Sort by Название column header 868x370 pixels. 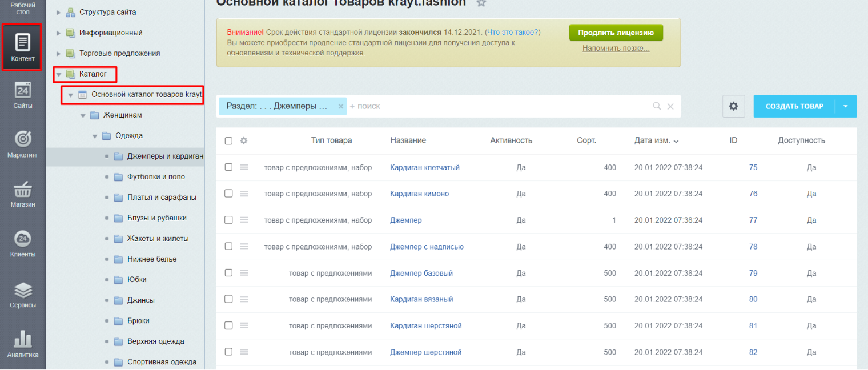pyautogui.click(x=408, y=140)
